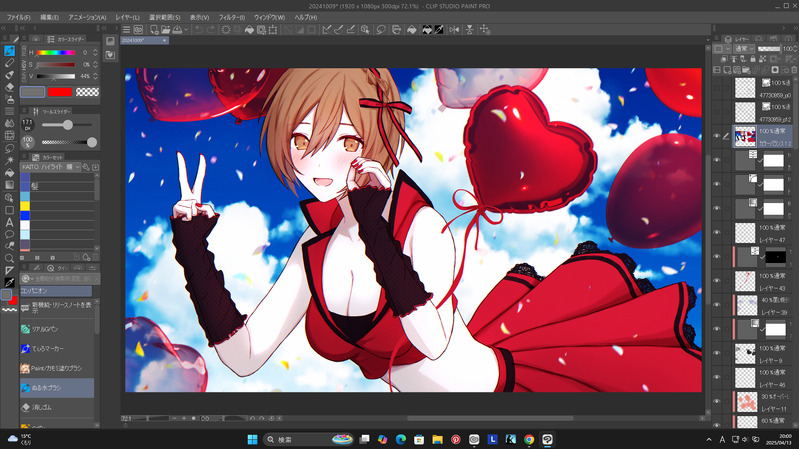
Task: Select the Pencil tool in the toolbox
Action: [9, 63]
